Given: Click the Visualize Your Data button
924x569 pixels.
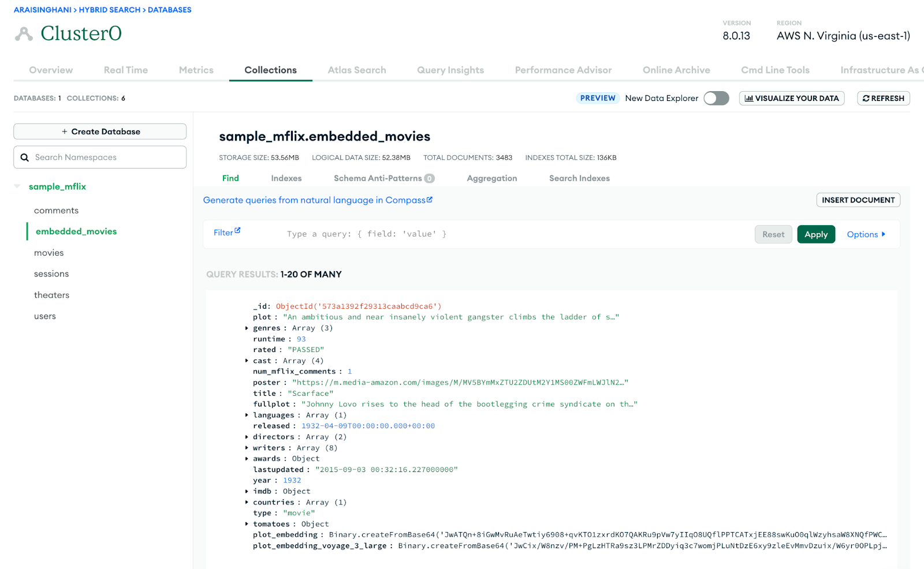Looking at the screenshot, I should pos(791,99).
